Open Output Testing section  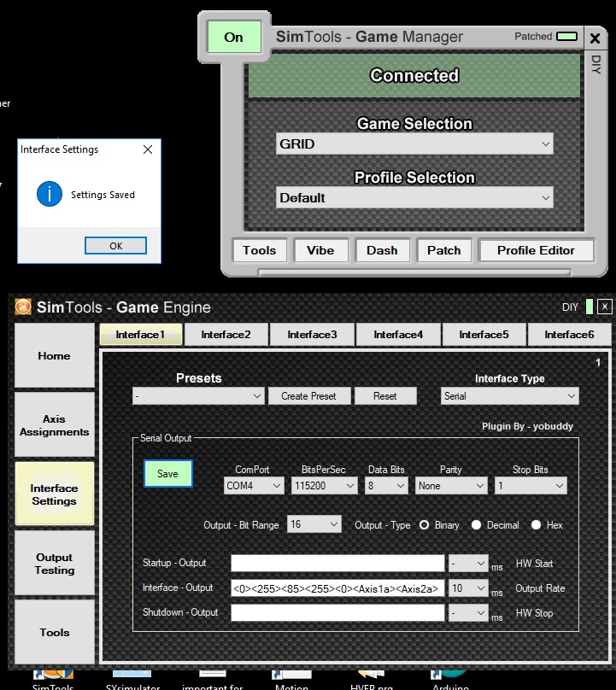tap(54, 564)
